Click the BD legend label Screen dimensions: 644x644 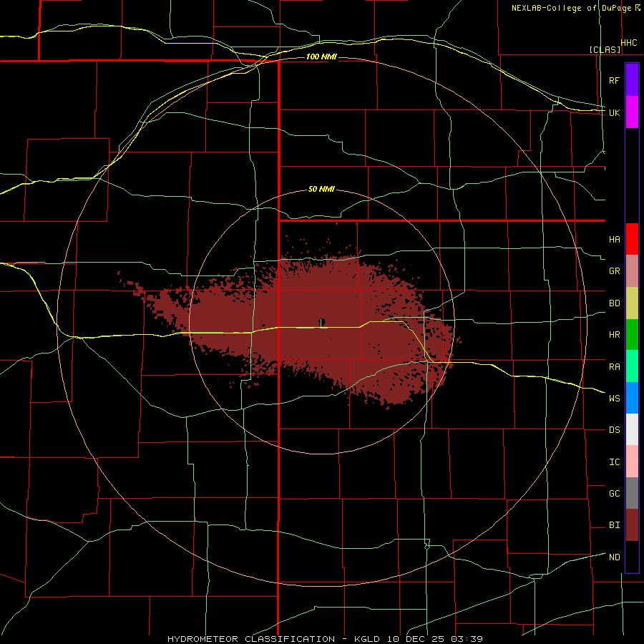tap(614, 303)
